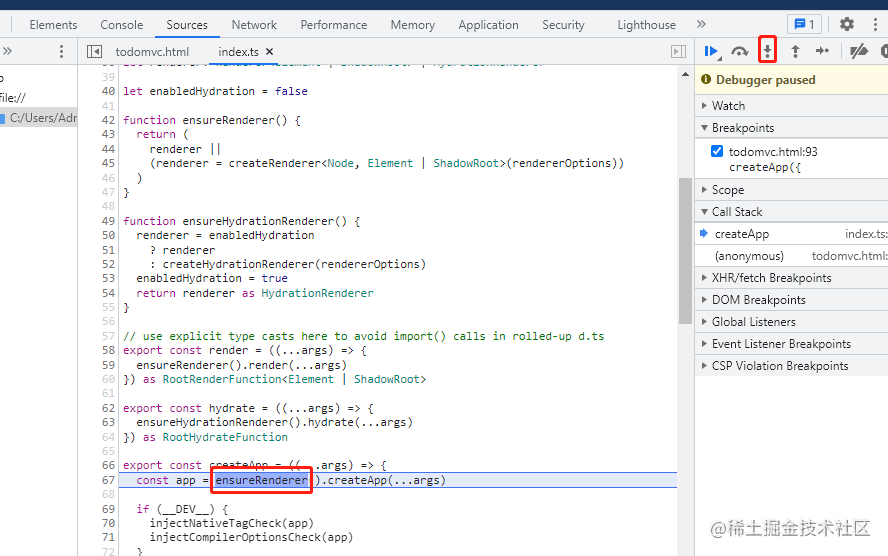The height and width of the screenshot is (556, 888).
Task: Click 'function ensureHydrationRenderer()' declaration
Action: 241,221
